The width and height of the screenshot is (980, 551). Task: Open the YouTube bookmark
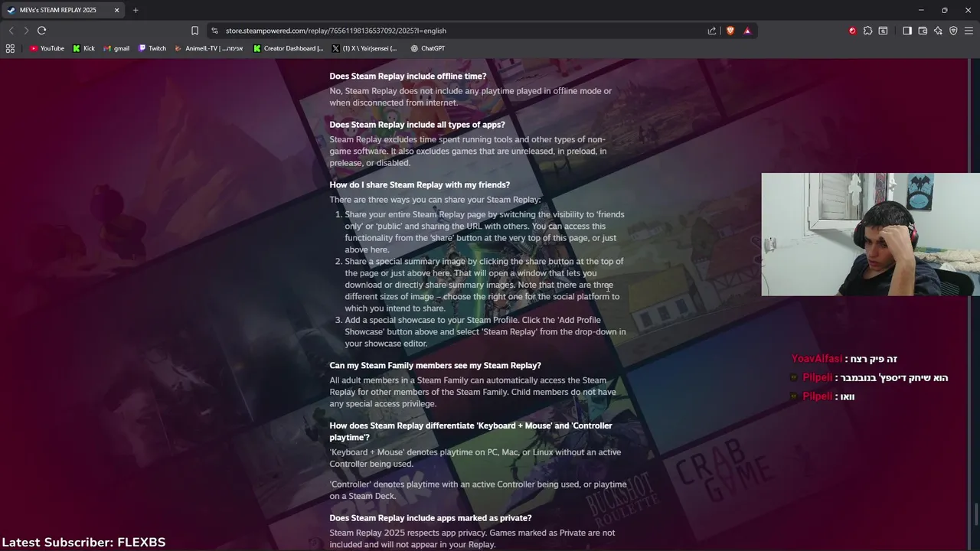point(47,48)
